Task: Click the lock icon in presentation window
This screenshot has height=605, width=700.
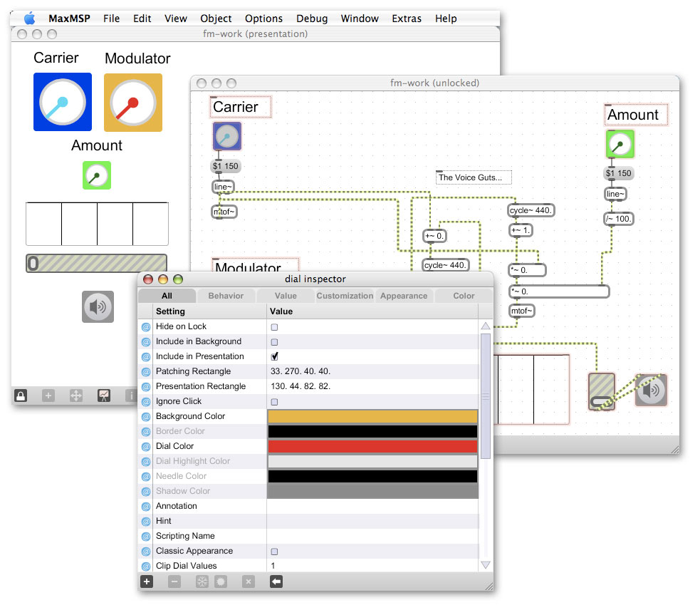Action: [x=21, y=395]
